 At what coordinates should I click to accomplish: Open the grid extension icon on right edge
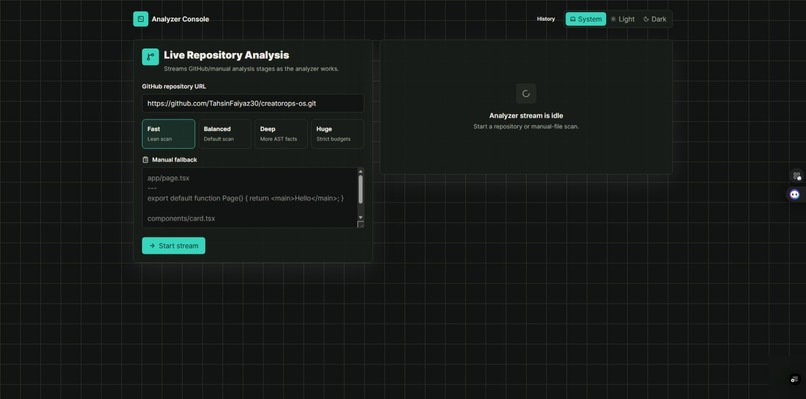[x=797, y=176]
